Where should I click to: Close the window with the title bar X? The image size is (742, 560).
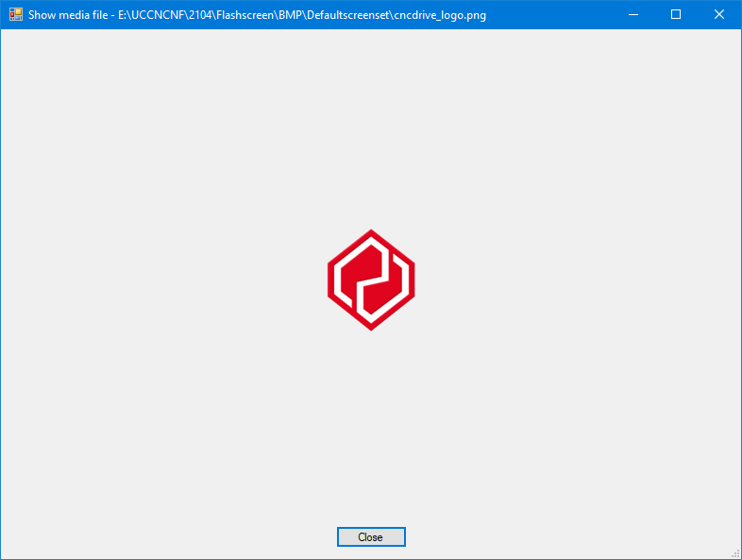pyautogui.click(x=719, y=15)
